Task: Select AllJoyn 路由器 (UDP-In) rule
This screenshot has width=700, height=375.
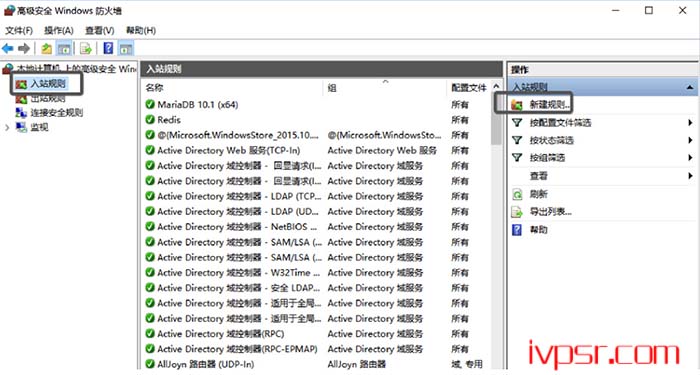Action: coord(206,364)
